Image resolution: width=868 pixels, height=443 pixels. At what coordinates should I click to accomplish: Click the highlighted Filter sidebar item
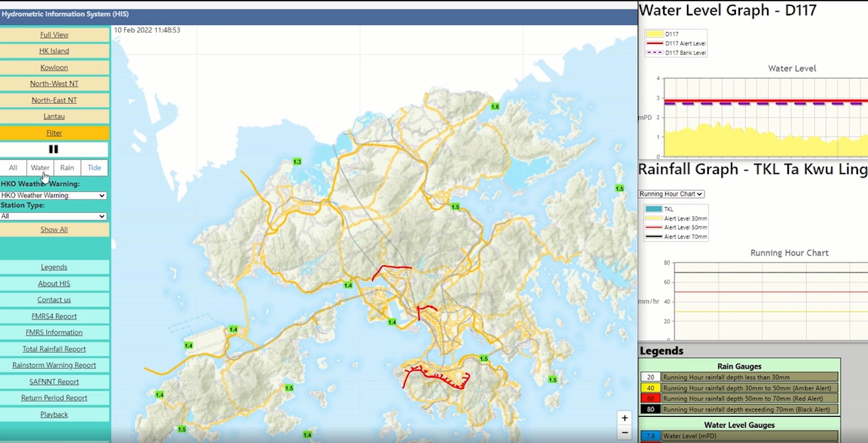pyautogui.click(x=54, y=132)
